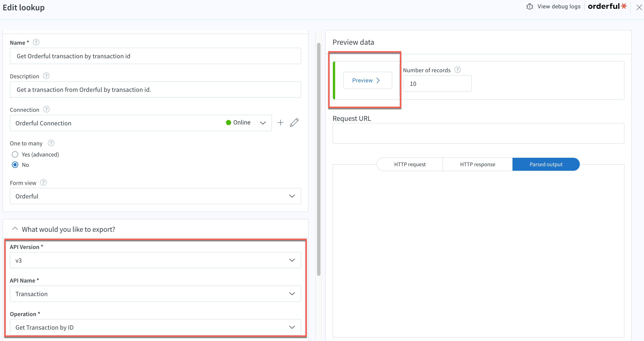Open the API Name dropdown

155,294
